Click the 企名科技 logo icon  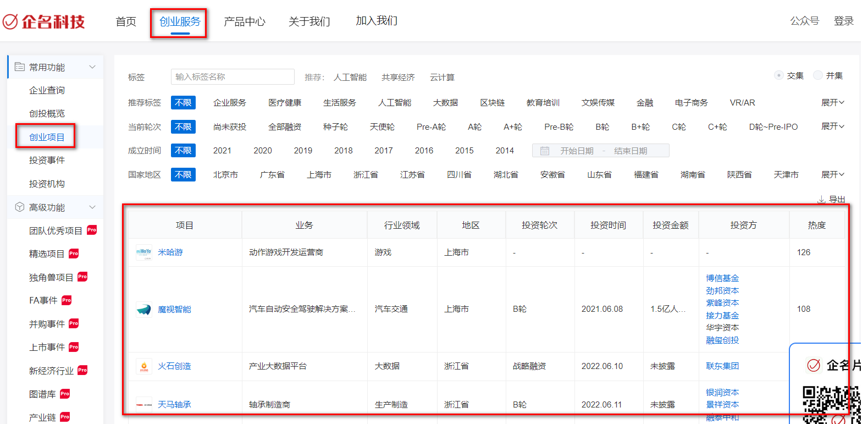pos(10,21)
